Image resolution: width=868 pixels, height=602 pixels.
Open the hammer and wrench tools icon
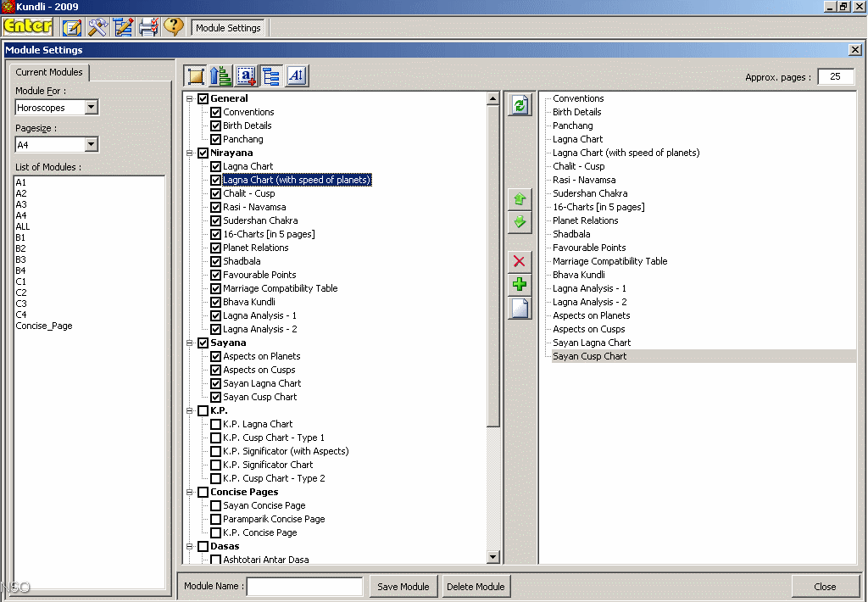(97, 27)
